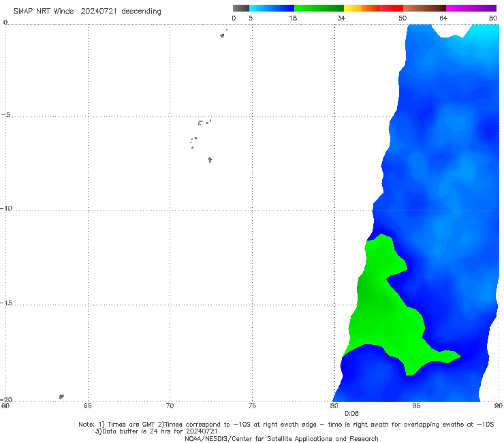Click the gray segment of the color bar
Viewport: 504px width, 443px height.
pos(241,8)
